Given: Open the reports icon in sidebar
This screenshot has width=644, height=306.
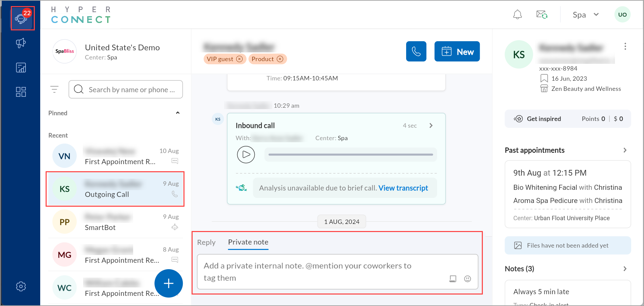Looking at the screenshot, I should (x=21, y=68).
